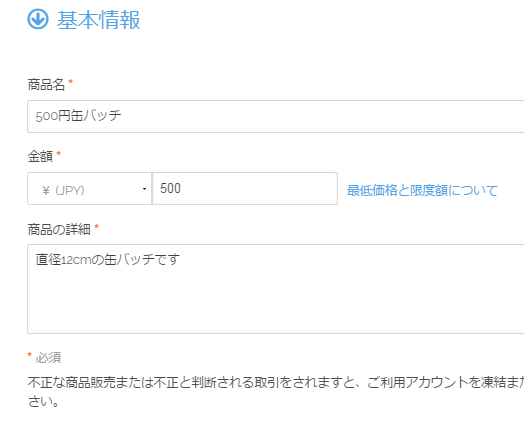Place cursor in 500円缶バッチ text
524x422 pixels.
coord(78,116)
